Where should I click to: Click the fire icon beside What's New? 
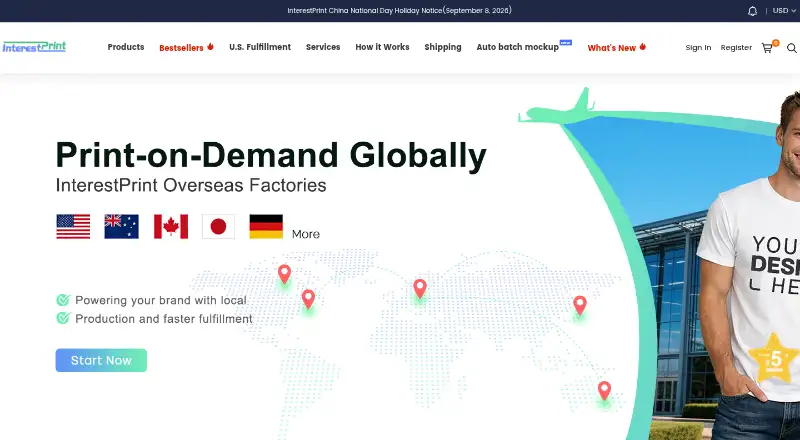coord(642,47)
